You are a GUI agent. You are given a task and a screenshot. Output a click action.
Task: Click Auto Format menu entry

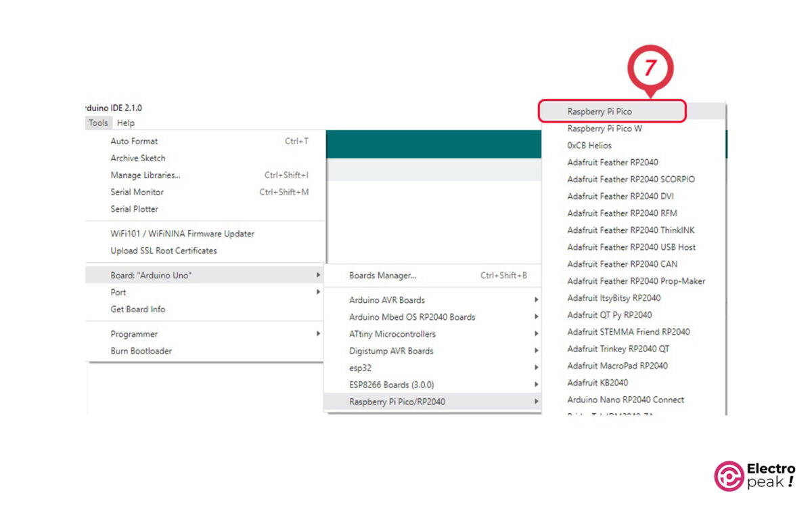coord(134,141)
